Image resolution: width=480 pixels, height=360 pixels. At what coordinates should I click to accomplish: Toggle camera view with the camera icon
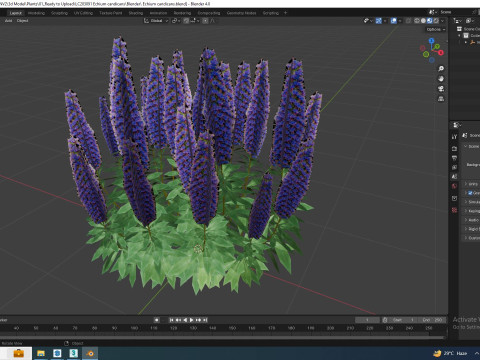441,89
